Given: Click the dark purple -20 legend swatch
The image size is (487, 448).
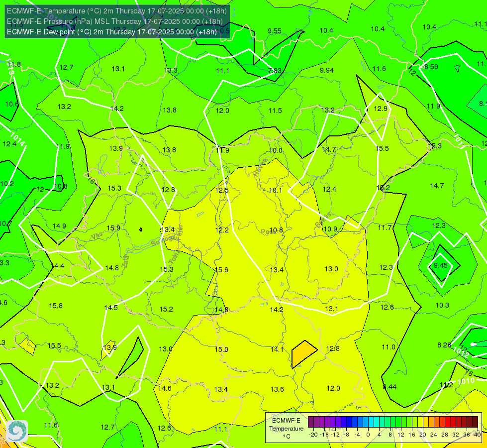Looking at the screenshot, I should pyautogui.click(x=310, y=422).
